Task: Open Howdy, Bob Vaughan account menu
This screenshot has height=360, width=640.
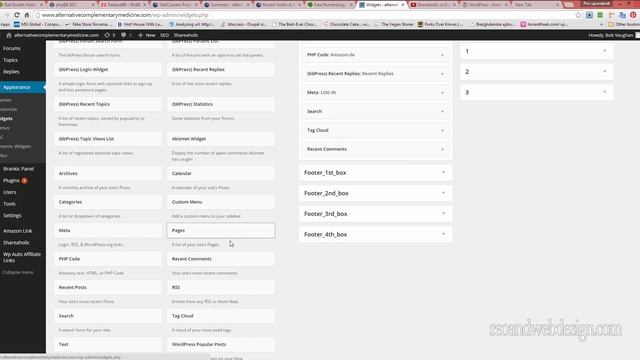Action: pos(611,35)
